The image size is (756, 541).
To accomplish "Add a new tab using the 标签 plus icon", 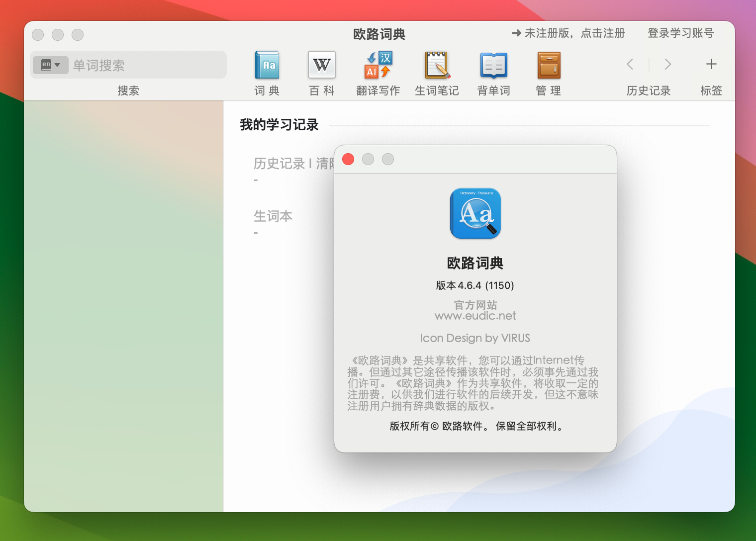I will tap(711, 64).
